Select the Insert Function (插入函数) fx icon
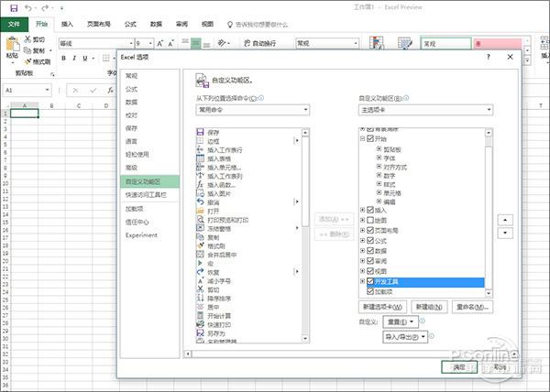 pyautogui.click(x=200, y=184)
